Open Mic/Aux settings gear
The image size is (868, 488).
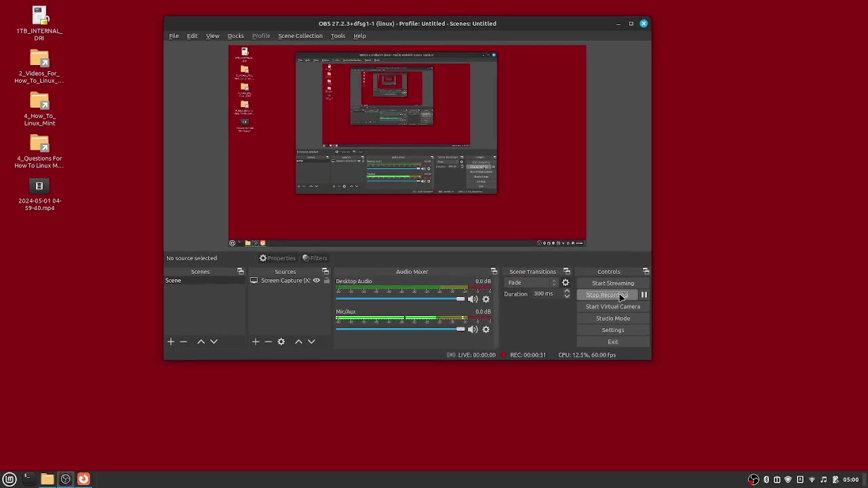(x=486, y=329)
